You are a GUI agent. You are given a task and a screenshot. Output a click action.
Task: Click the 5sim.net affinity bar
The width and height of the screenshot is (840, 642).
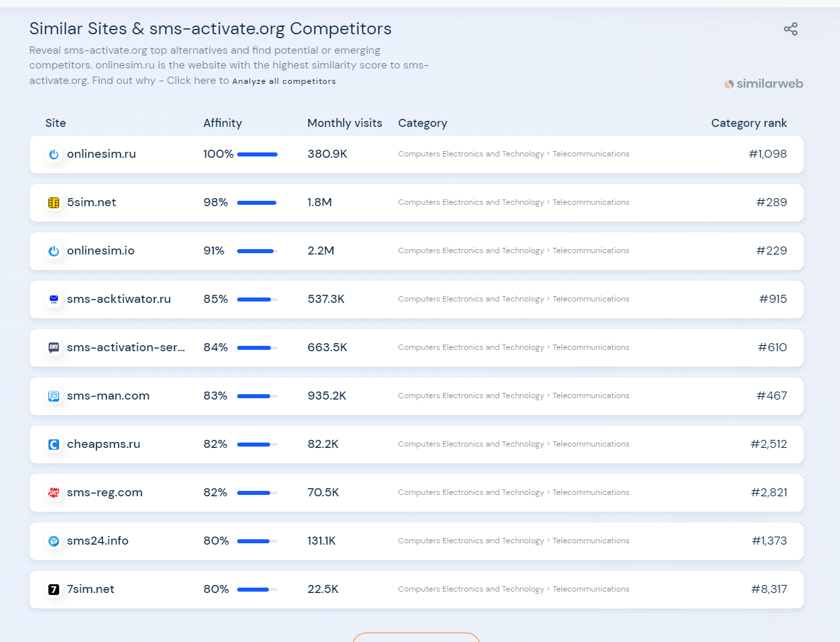[x=257, y=203]
